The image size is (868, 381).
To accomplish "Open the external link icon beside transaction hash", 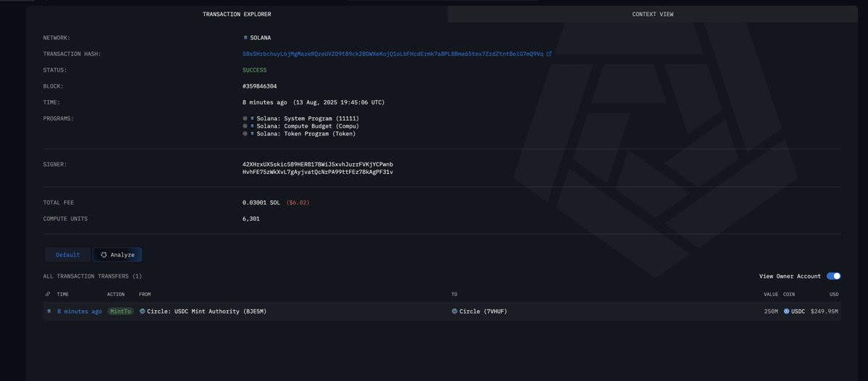I will (x=549, y=54).
